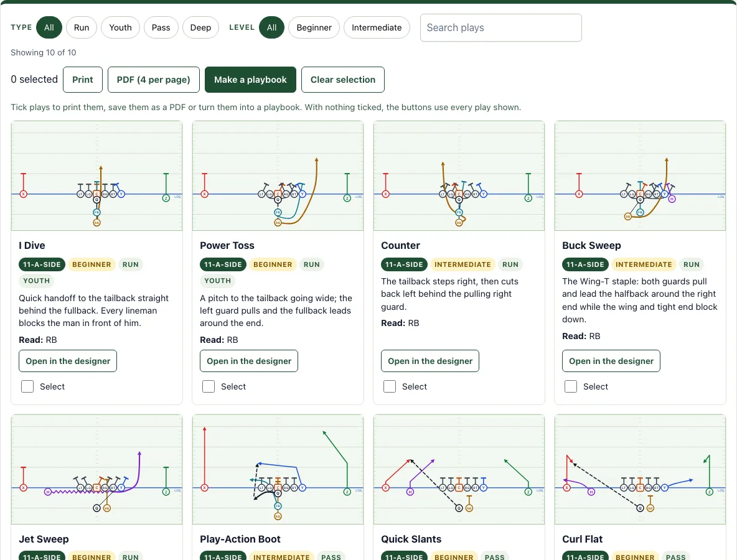Image resolution: width=737 pixels, height=560 pixels.
Task: Open the Counter play diagram thumbnail
Action: (459, 175)
